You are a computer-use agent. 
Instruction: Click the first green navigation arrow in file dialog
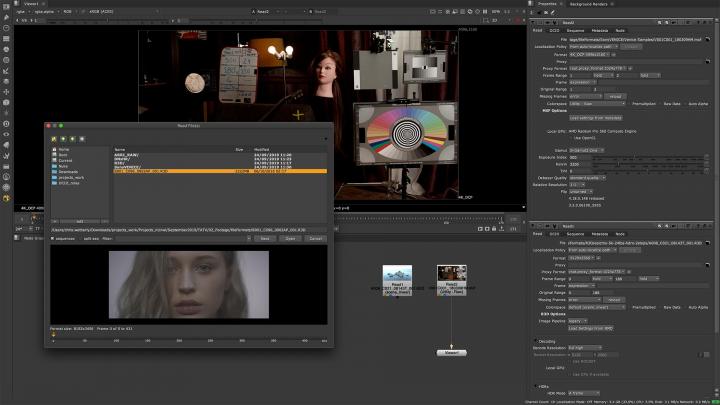click(x=63, y=139)
